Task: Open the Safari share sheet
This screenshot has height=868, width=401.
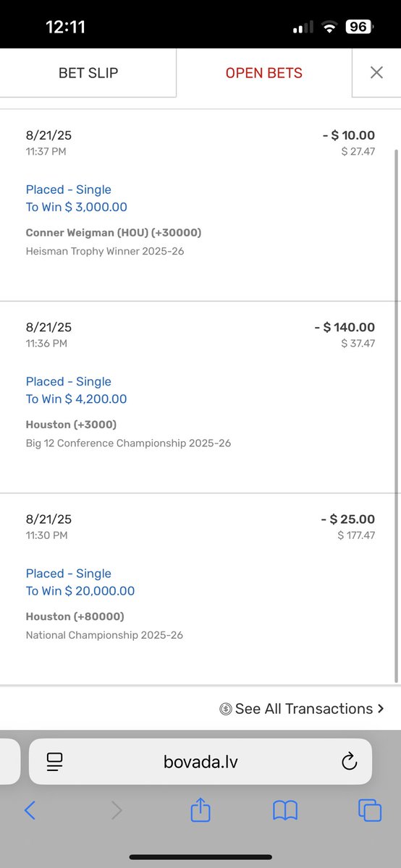Action: pos(200,809)
